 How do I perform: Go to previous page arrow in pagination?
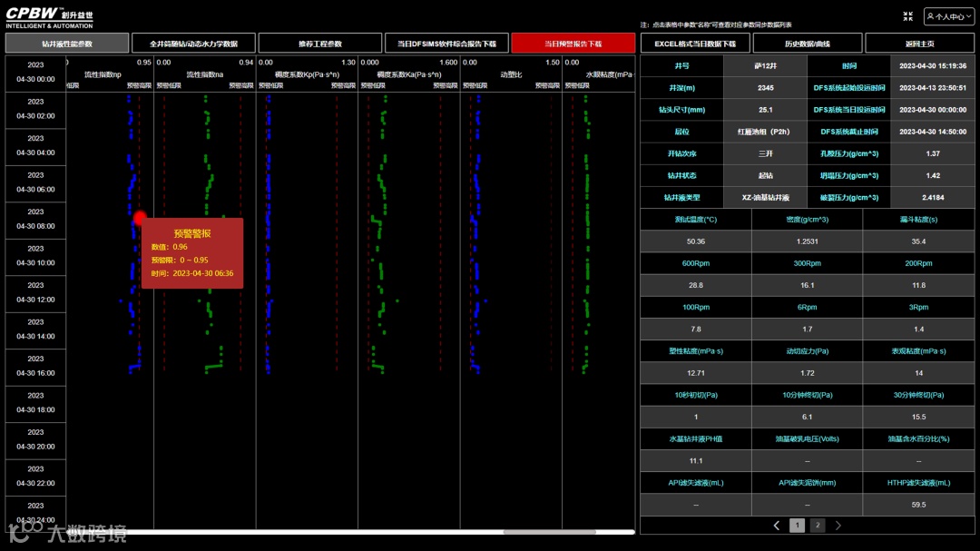[776, 526]
